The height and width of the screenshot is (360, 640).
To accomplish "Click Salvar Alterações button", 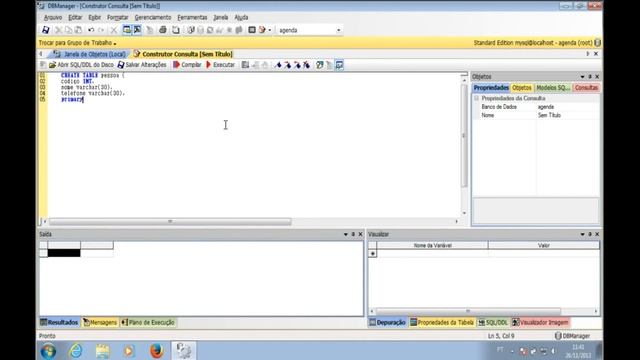I will (x=142, y=65).
